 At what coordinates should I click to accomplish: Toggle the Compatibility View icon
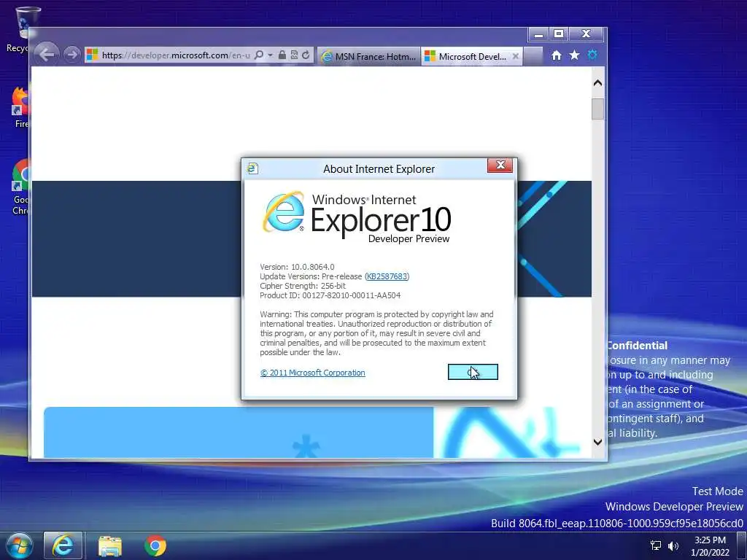pos(294,55)
